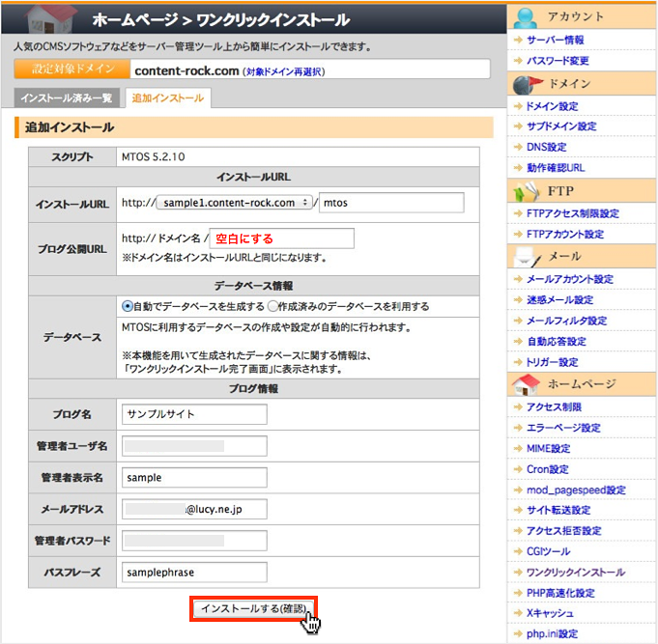Open FTPアカウント設定 link
The height and width of the screenshot is (644, 658).
click(565, 234)
